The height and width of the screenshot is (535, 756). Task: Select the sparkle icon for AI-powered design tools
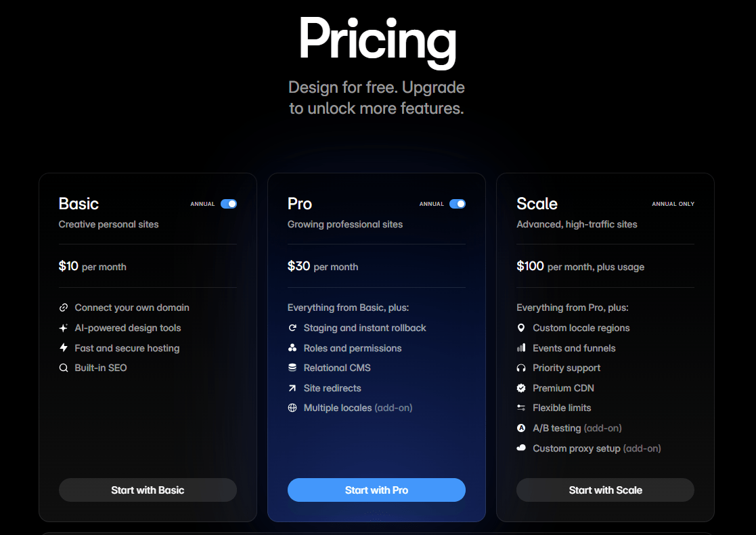[x=62, y=328]
